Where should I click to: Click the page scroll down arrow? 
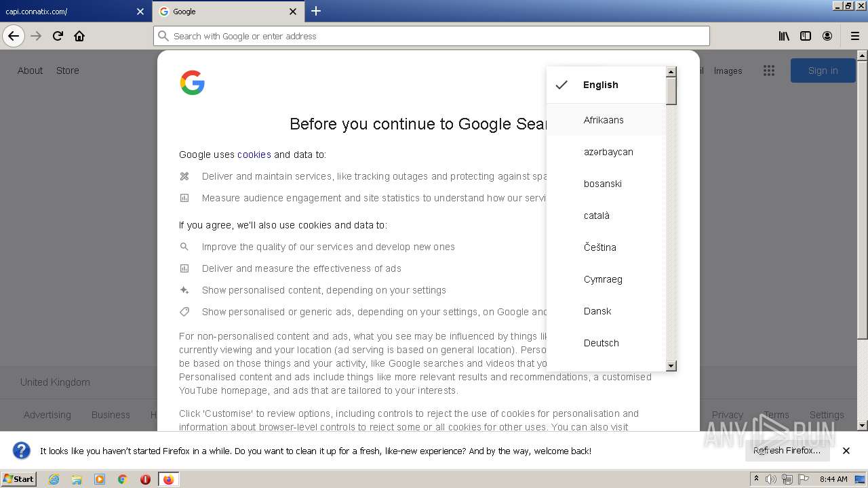862,426
